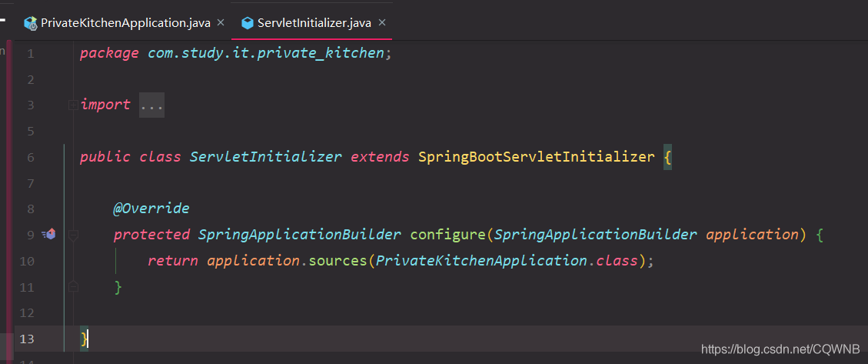Image resolution: width=868 pixels, height=364 pixels.
Task: Click the opening brace ending line 6
Action: click(x=667, y=157)
